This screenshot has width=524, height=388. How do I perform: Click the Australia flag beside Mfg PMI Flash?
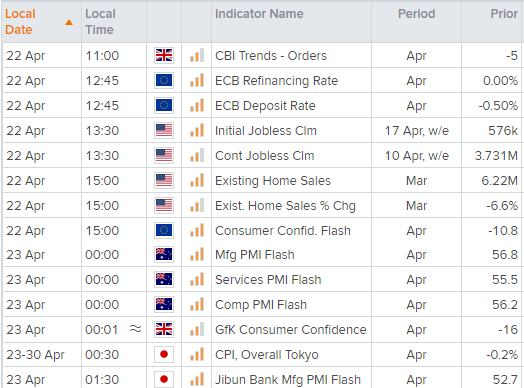click(164, 254)
